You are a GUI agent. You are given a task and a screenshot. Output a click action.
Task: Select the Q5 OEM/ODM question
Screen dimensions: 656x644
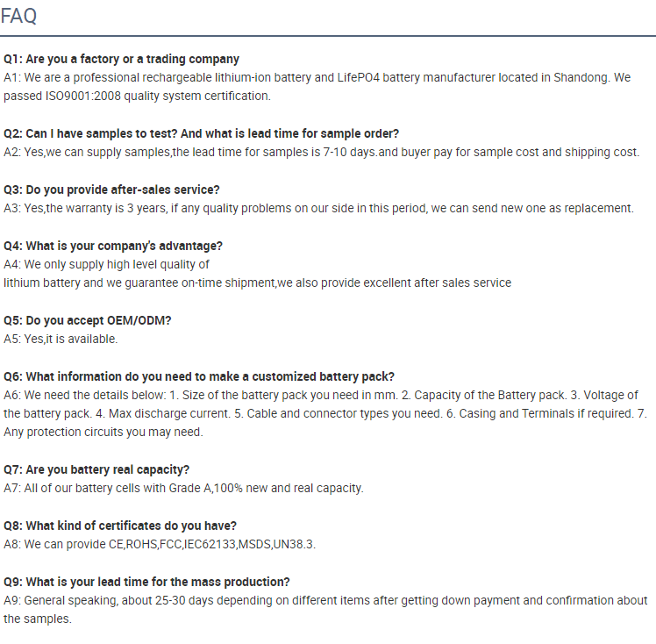(88, 320)
